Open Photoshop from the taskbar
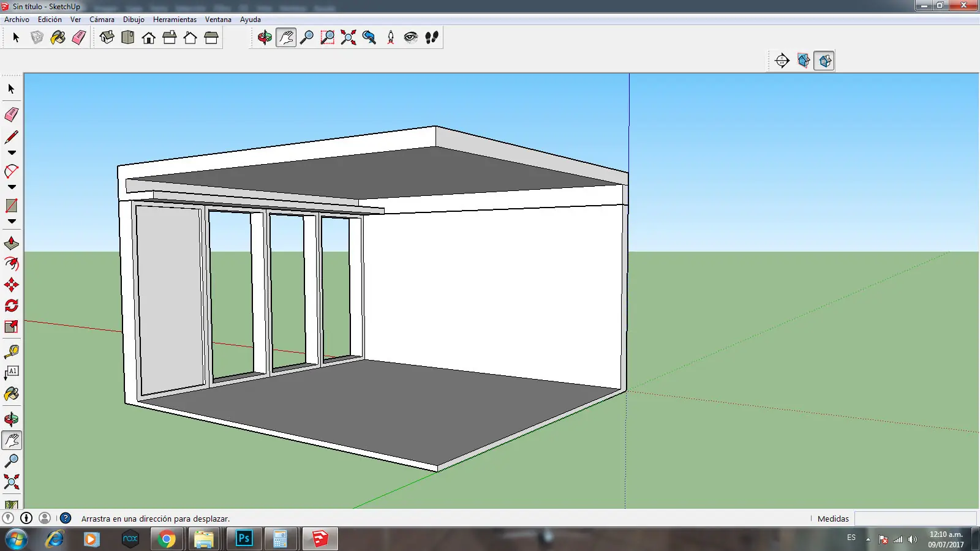The width and height of the screenshot is (980, 551). pos(244,539)
